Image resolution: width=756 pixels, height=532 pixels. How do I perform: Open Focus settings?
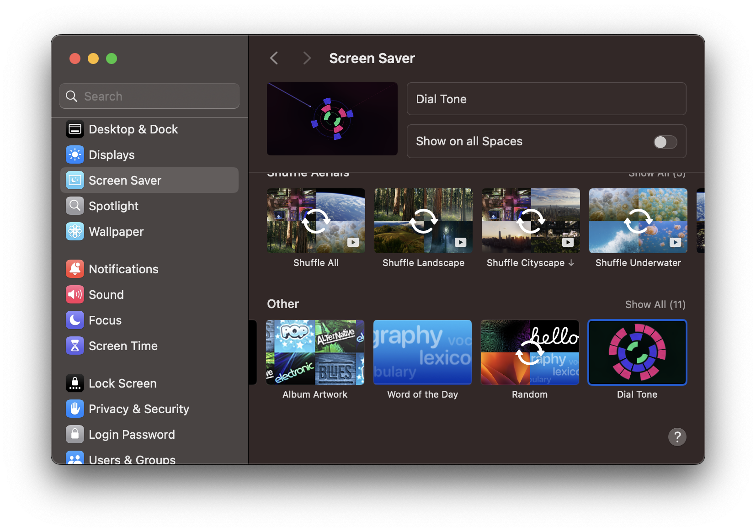coord(105,320)
